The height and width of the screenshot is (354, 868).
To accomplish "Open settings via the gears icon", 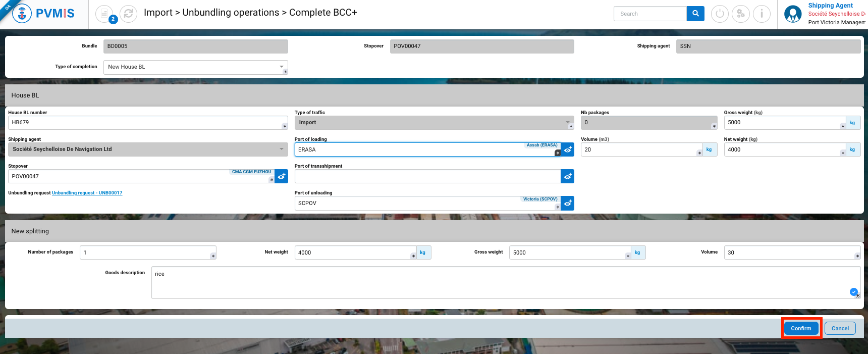I will (740, 14).
